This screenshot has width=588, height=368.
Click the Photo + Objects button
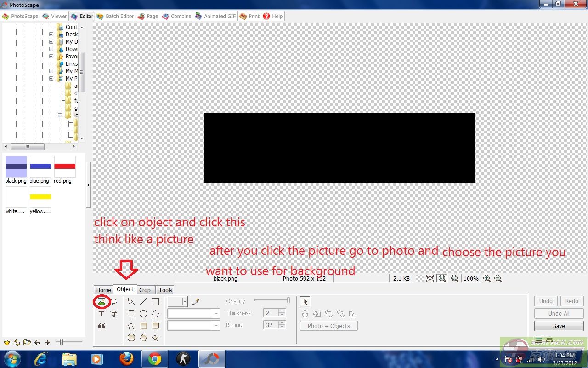pos(328,326)
